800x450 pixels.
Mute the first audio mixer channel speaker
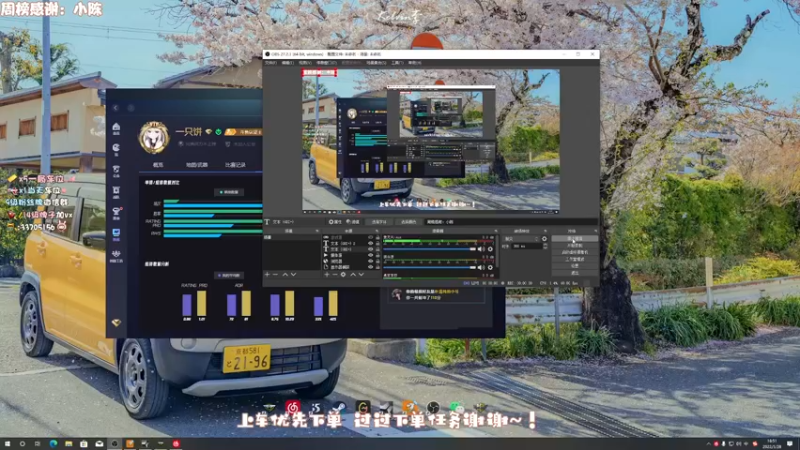pos(480,249)
